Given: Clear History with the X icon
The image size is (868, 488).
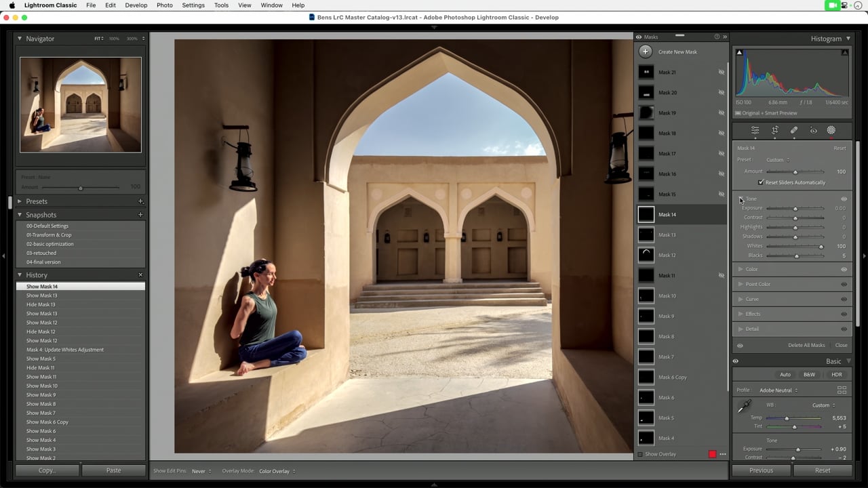Looking at the screenshot, I should 140,275.
